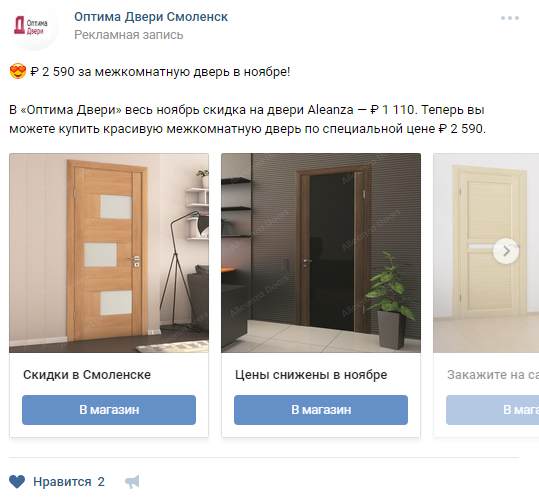Click the post headline about ₽ 2 590

coord(160,72)
